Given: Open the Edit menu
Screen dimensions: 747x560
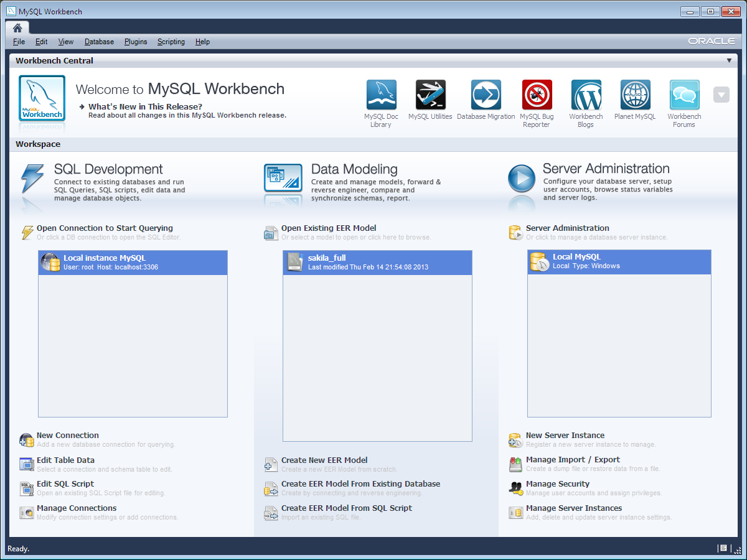Looking at the screenshot, I should pyautogui.click(x=41, y=42).
